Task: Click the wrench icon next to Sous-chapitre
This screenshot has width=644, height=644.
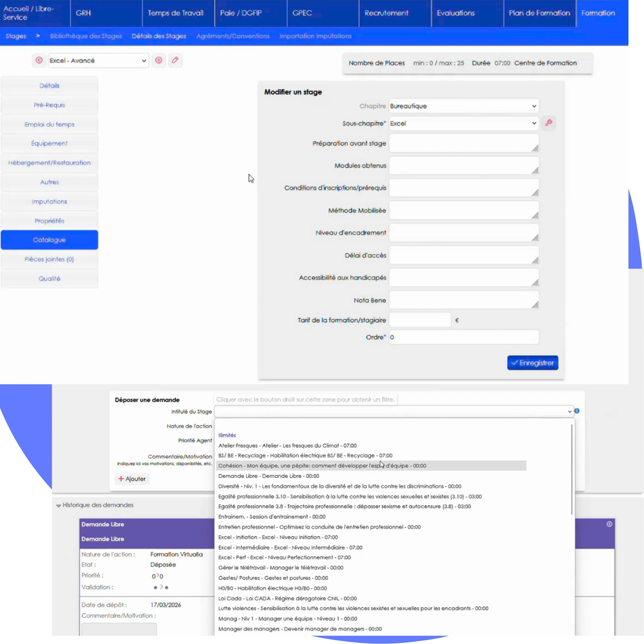Action: [549, 123]
